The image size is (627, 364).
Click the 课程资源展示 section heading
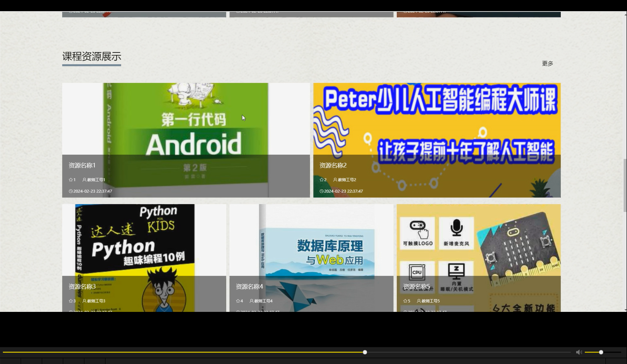point(91,56)
